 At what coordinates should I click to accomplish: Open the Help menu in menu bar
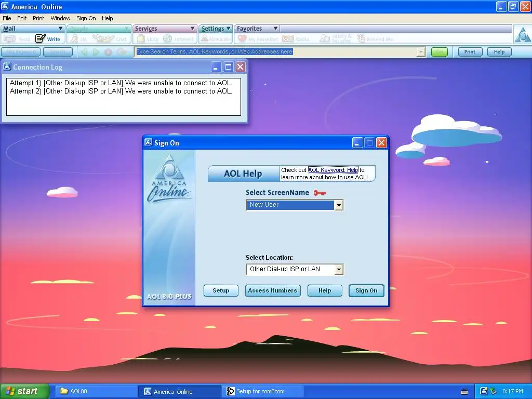(107, 18)
